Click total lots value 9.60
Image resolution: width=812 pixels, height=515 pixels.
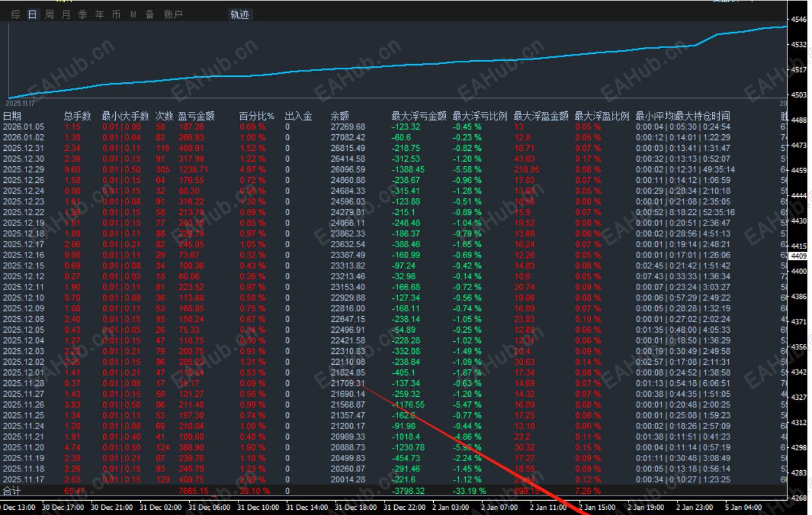coord(73,170)
